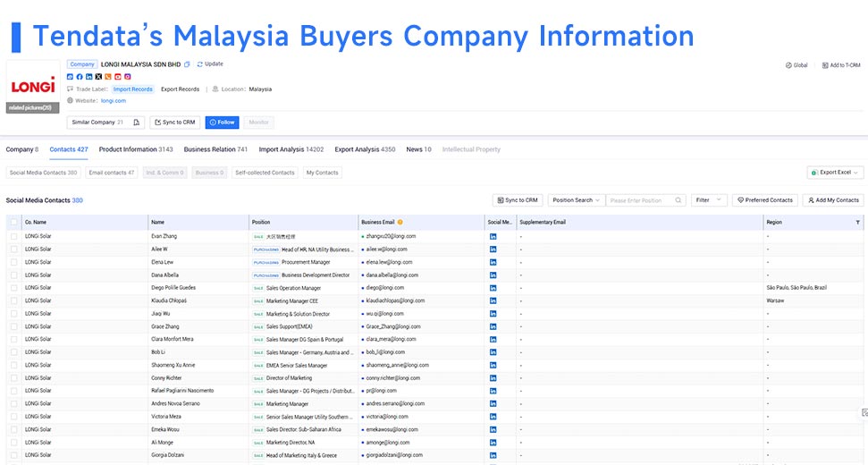Open the company's YouTube icon
This screenshot has width=868, height=465.
click(118, 77)
